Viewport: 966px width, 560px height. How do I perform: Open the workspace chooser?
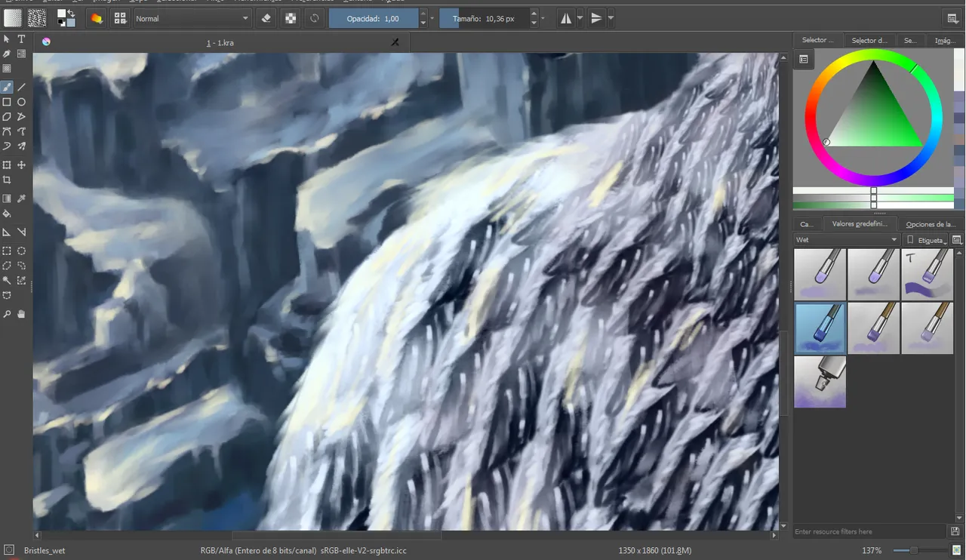tap(952, 18)
